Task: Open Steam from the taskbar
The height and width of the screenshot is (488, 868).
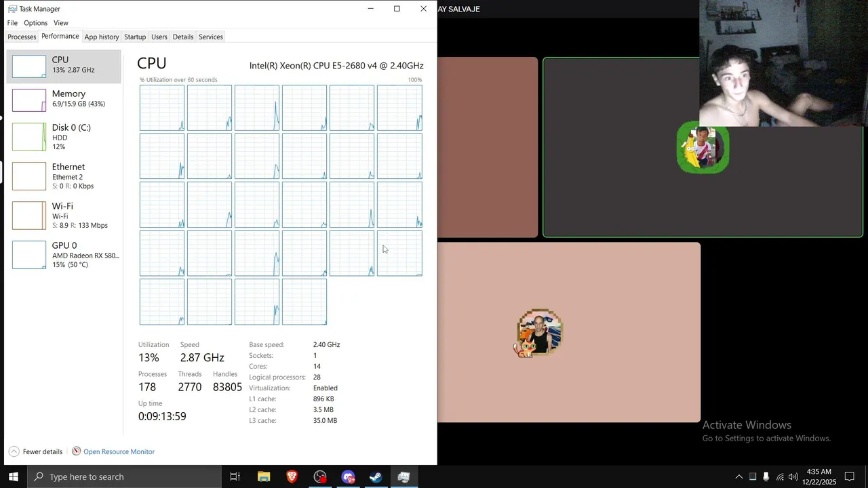Action: coord(376,476)
